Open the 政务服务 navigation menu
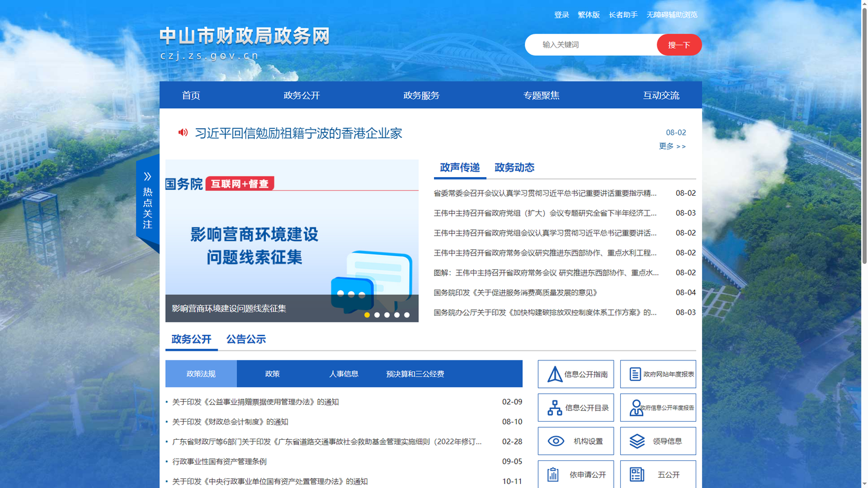Image resolution: width=868 pixels, height=488 pixels. coord(421,95)
